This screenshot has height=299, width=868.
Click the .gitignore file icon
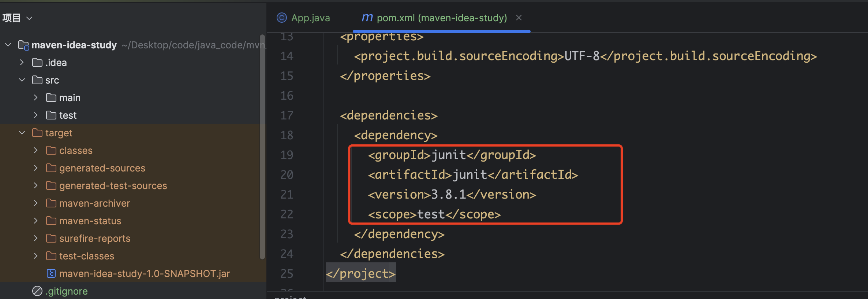point(37,291)
